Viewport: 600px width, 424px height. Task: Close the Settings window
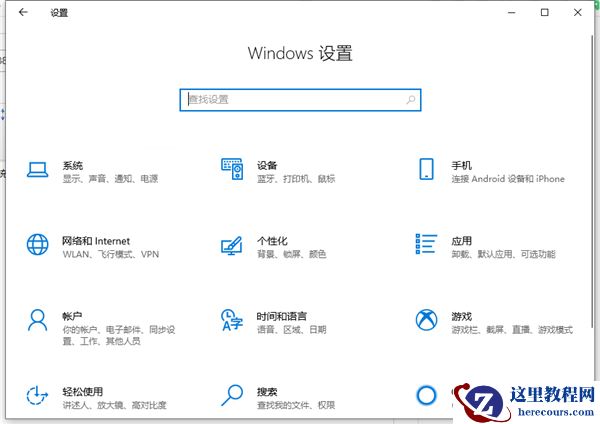click(x=578, y=13)
